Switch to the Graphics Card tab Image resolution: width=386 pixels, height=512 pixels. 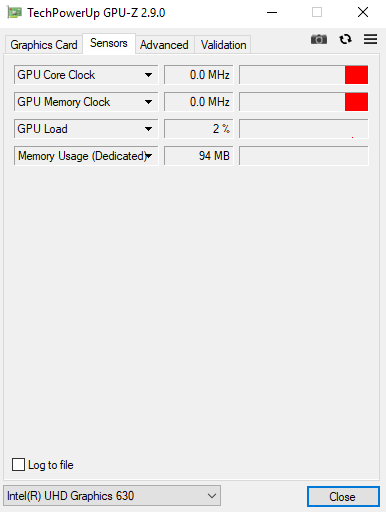pyautogui.click(x=44, y=45)
